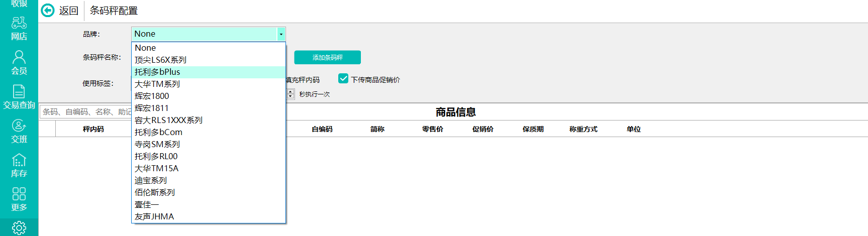Viewport: 868px width, 236px height.
Task: Toggle 下传商品促销价 checkbox
Action: (x=343, y=78)
